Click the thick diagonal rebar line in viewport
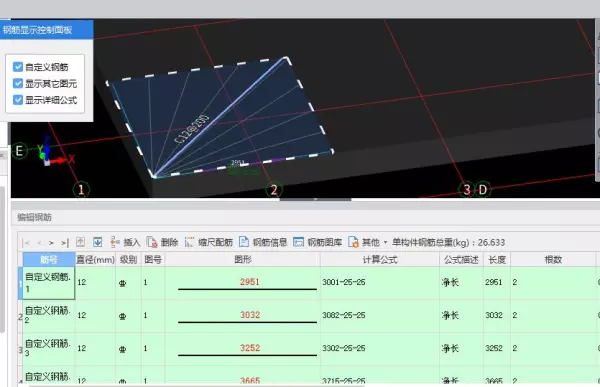 click(x=220, y=118)
